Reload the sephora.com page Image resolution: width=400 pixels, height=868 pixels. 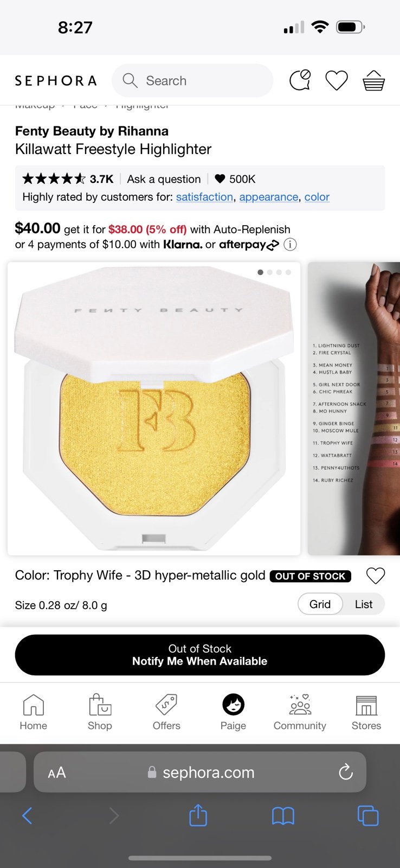345,772
